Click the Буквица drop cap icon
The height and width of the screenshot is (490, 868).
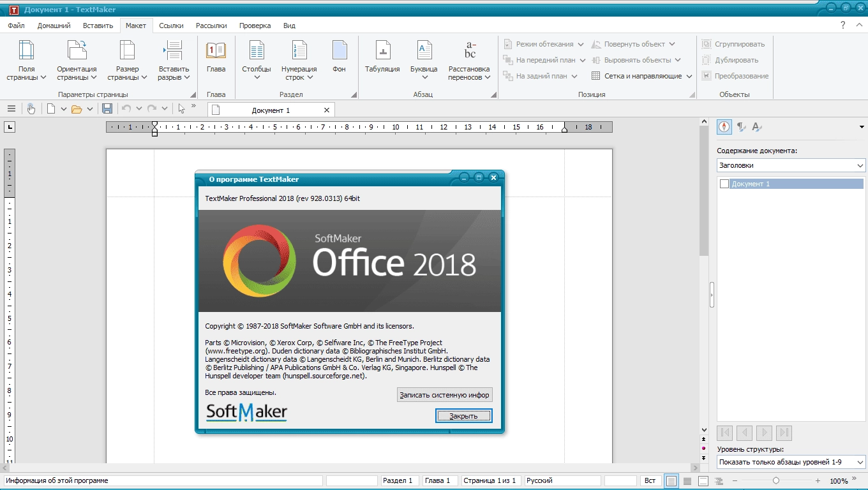[424, 50]
